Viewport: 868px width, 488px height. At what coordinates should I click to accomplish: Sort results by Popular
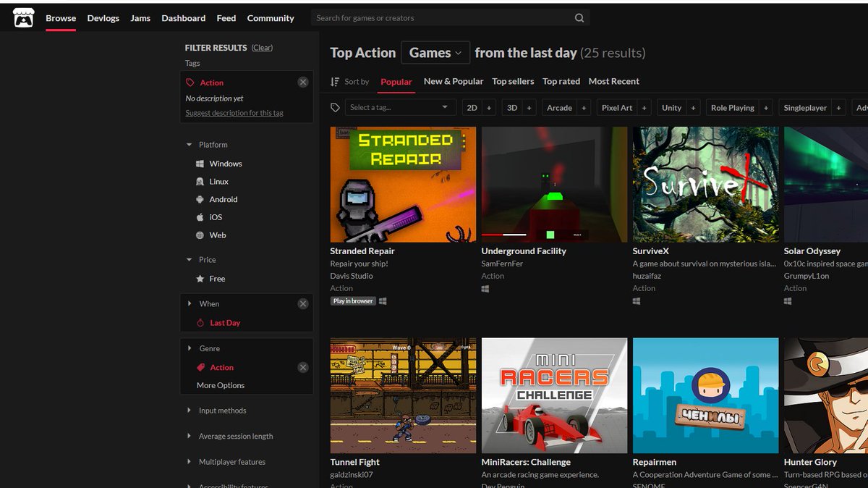click(x=396, y=82)
